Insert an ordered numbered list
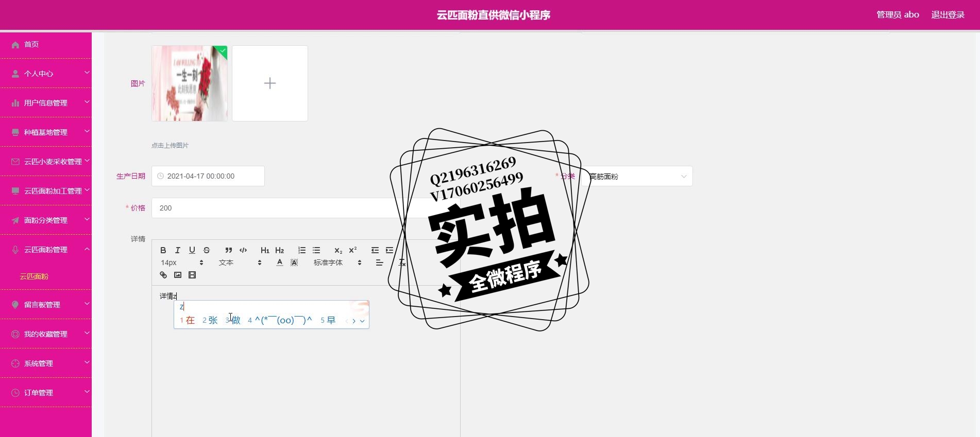Image resolution: width=980 pixels, height=437 pixels. click(x=301, y=250)
